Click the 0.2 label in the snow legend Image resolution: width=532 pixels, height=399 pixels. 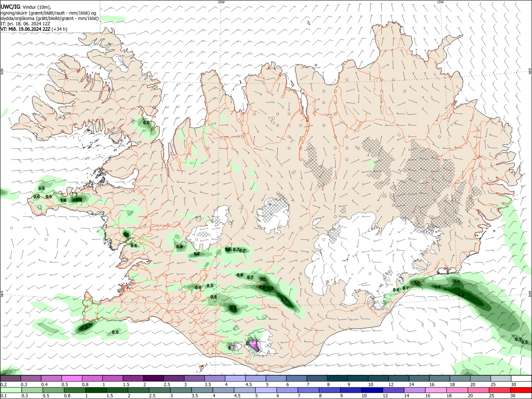tap(3, 384)
